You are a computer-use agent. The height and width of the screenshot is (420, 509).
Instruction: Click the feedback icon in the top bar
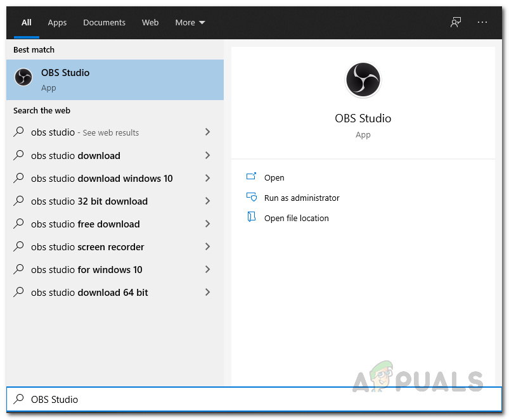pos(456,22)
